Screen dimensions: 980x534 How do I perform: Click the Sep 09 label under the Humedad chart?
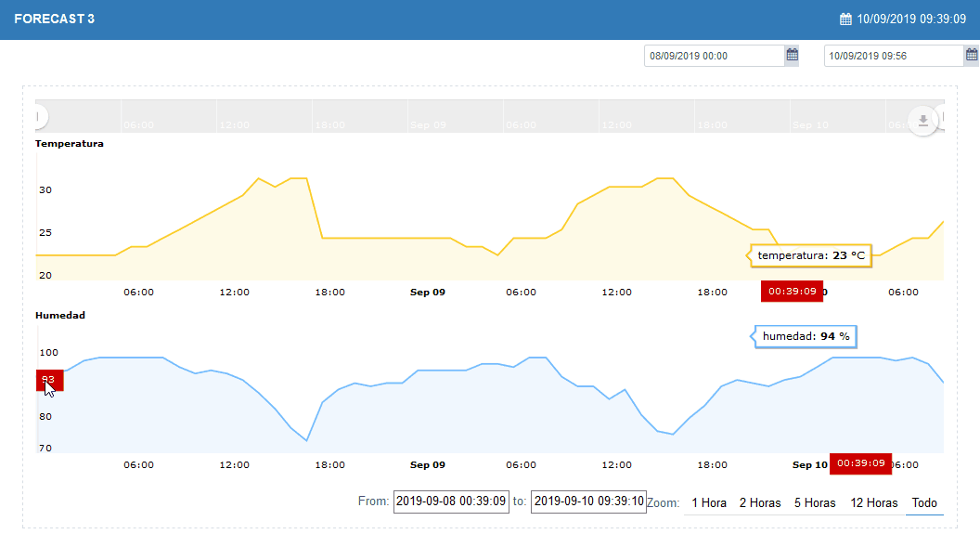point(428,464)
